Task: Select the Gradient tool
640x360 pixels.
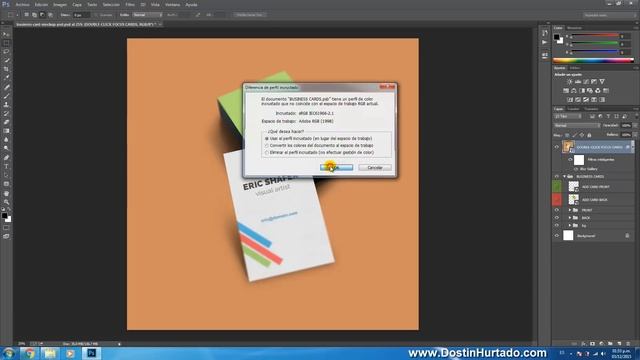Action: click(x=6, y=131)
